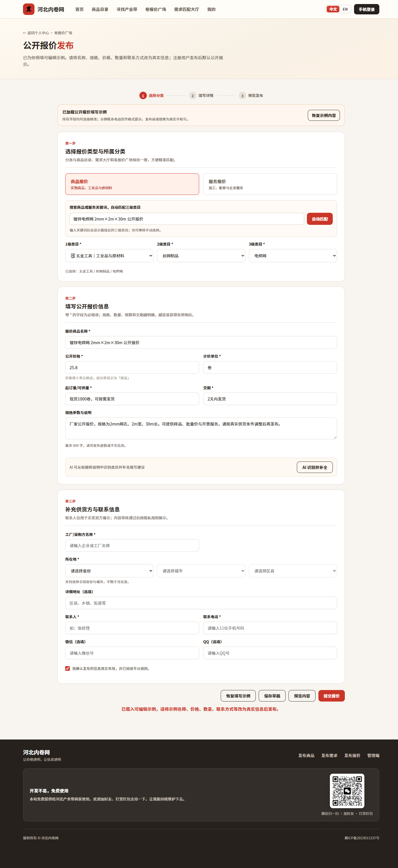Image resolution: width=398 pixels, height=868 pixels.
Task: Follow the 返回个人中心 back link
Action: (x=36, y=33)
